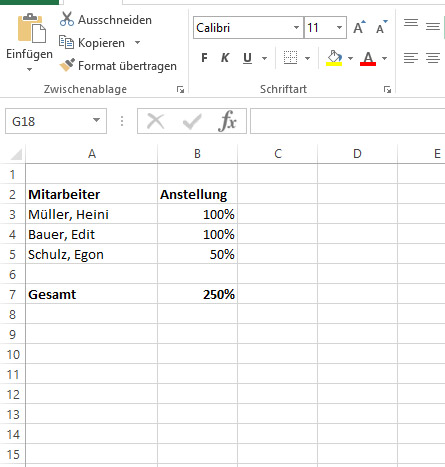Open the Calibri font name dropdown

[296, 27]
